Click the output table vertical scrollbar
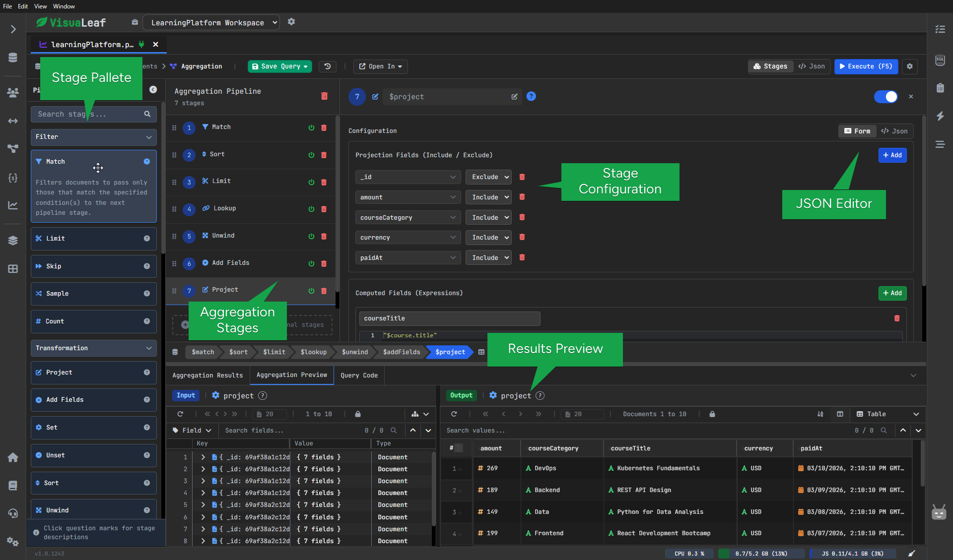Image resolution: width=953 pixels, height=560 pixels. click(x=923, y=464)
